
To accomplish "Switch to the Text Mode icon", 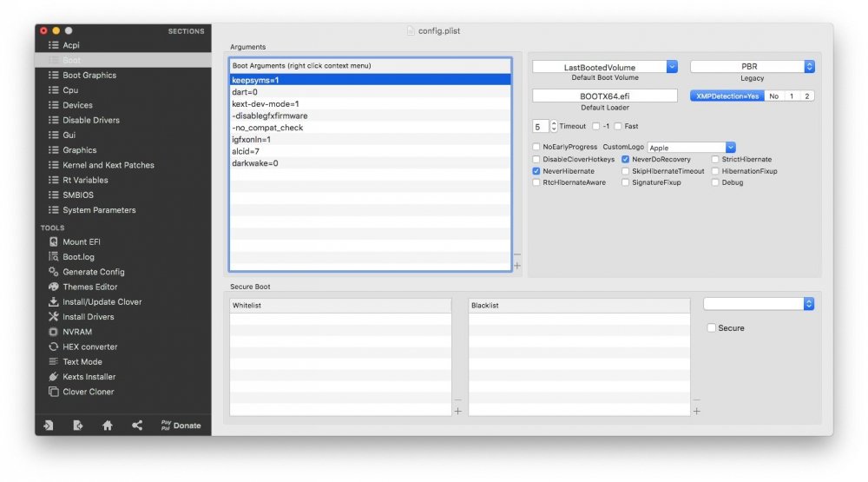I will [53, 361].
